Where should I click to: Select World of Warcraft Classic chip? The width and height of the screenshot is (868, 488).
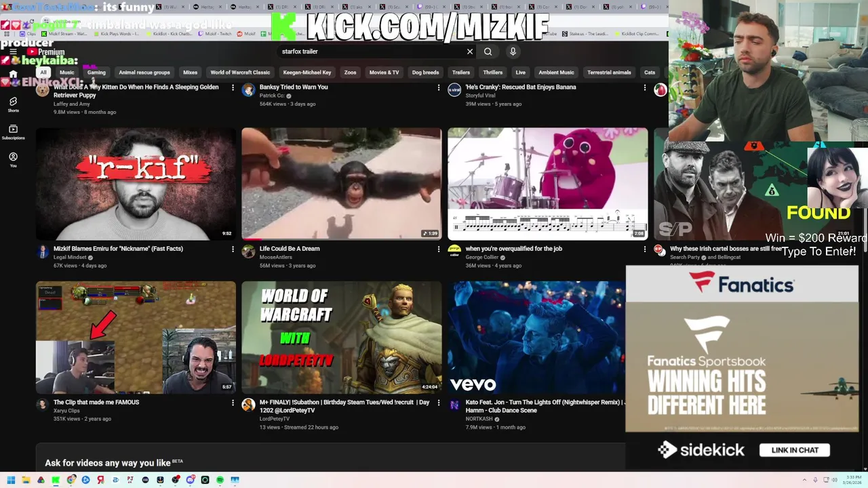(x=240, y=73)
